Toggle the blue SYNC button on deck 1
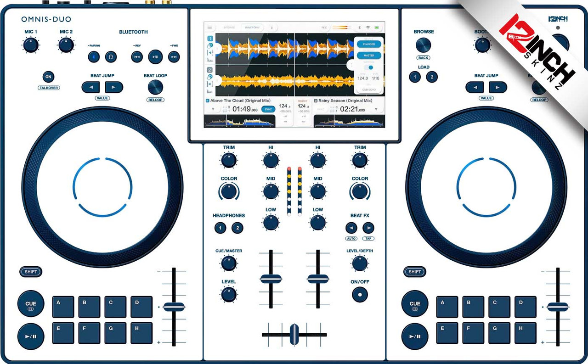This screenshot has width=588, height=364. point(268,109)
